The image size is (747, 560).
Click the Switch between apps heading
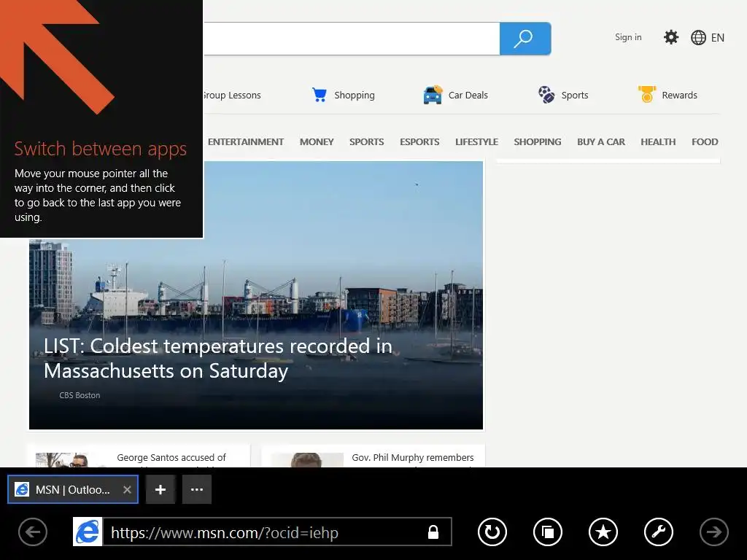100,149
